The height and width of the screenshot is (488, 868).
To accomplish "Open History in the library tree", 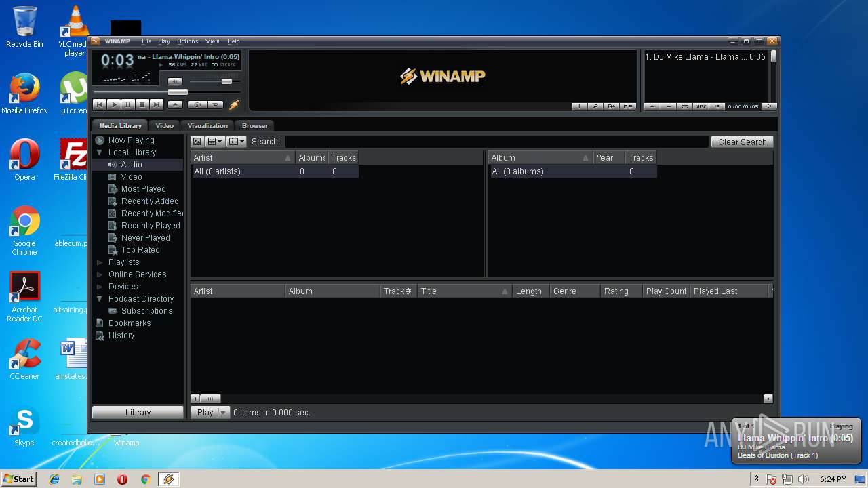I will [121, 335].
